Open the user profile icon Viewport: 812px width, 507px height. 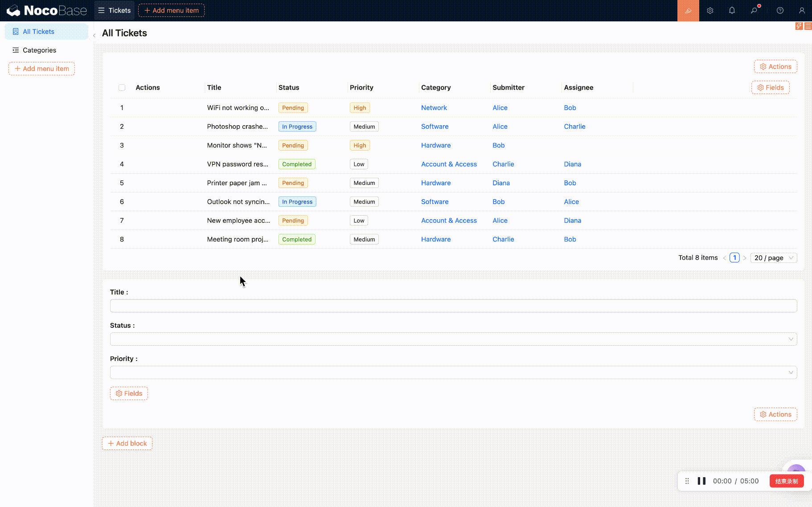tap(802, 11)
